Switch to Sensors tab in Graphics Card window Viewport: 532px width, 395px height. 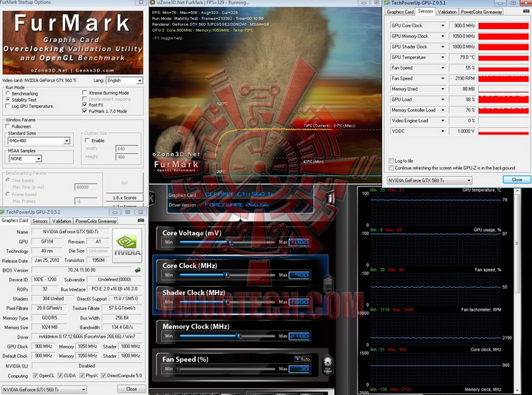40,221
